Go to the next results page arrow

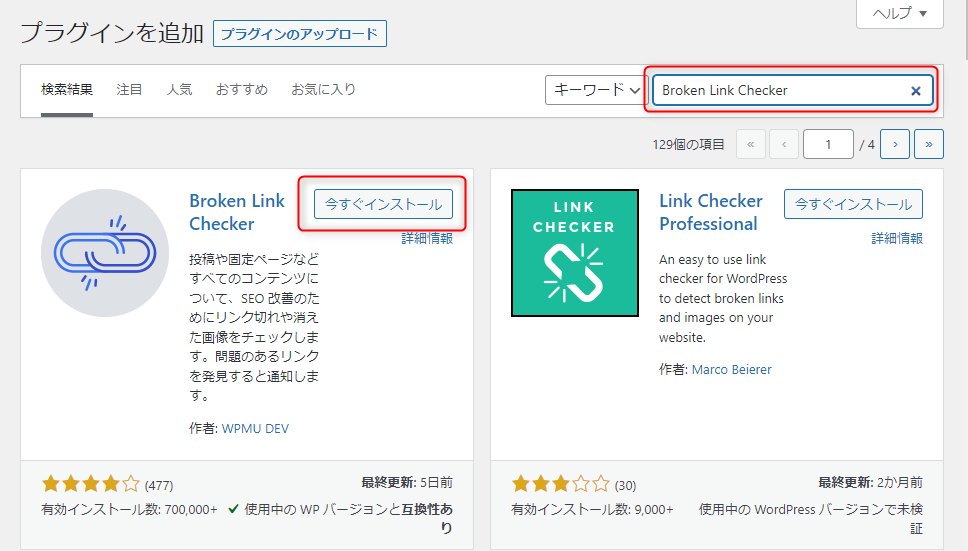pyautogui.click(x=895, y=144)
